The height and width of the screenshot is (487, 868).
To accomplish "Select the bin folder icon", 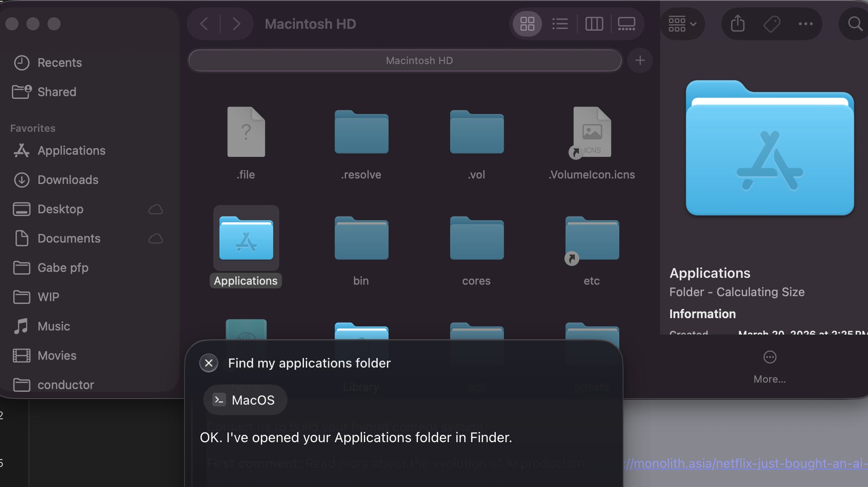I will (362, 238).
